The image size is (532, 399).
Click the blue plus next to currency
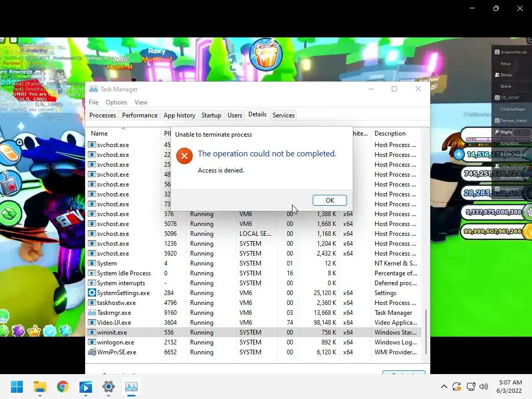(459, 154)
